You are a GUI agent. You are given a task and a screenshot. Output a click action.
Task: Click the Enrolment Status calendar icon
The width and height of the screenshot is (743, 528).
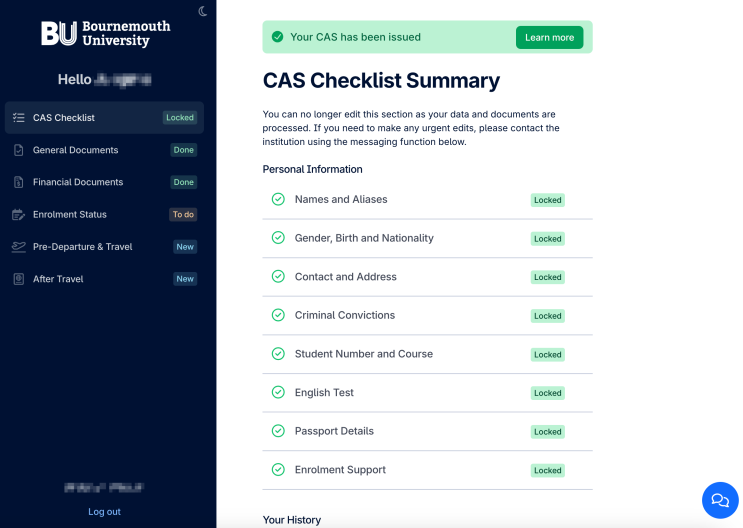tap(18, 215)
